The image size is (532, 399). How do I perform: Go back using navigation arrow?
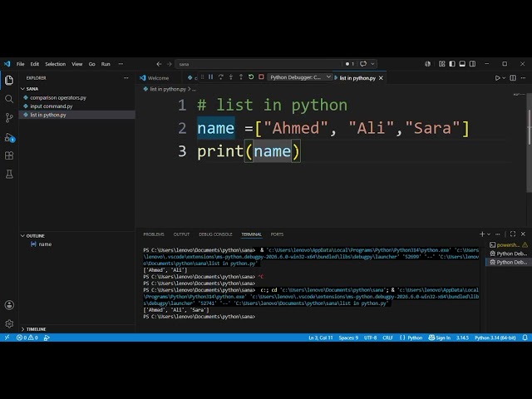click(159, 64)
